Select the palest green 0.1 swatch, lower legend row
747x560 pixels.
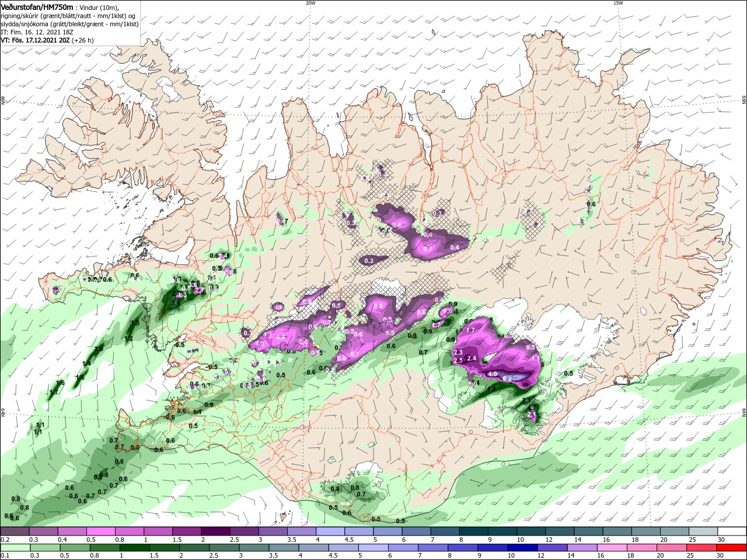point(15,548)
